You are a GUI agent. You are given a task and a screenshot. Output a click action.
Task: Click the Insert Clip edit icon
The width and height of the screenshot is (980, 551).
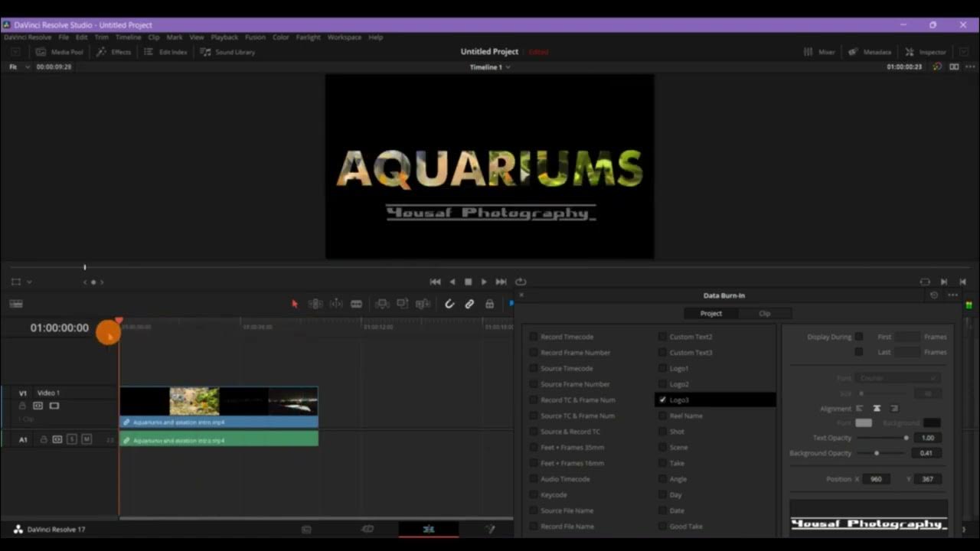[x=383, y=304]
